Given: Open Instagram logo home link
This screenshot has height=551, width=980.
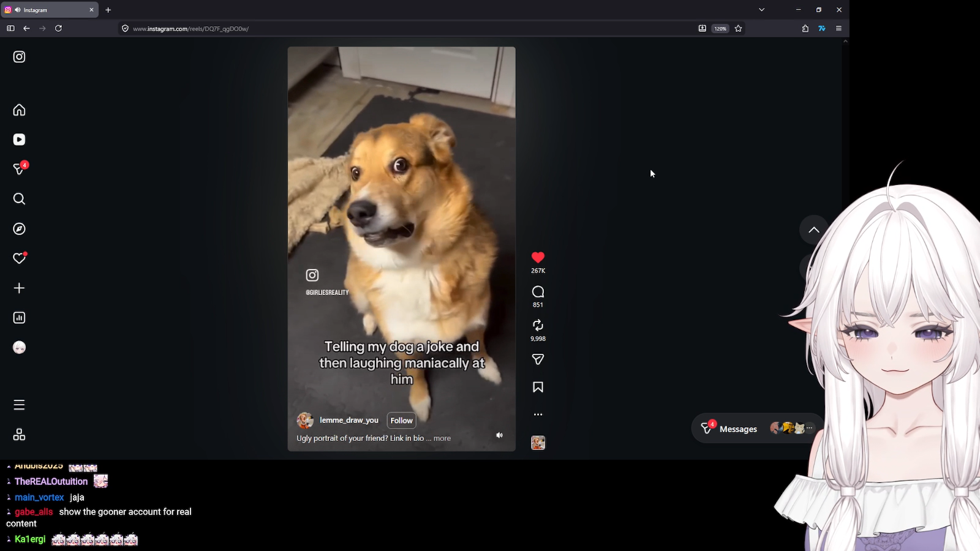Looking at the screenshot, I should 19,57.
